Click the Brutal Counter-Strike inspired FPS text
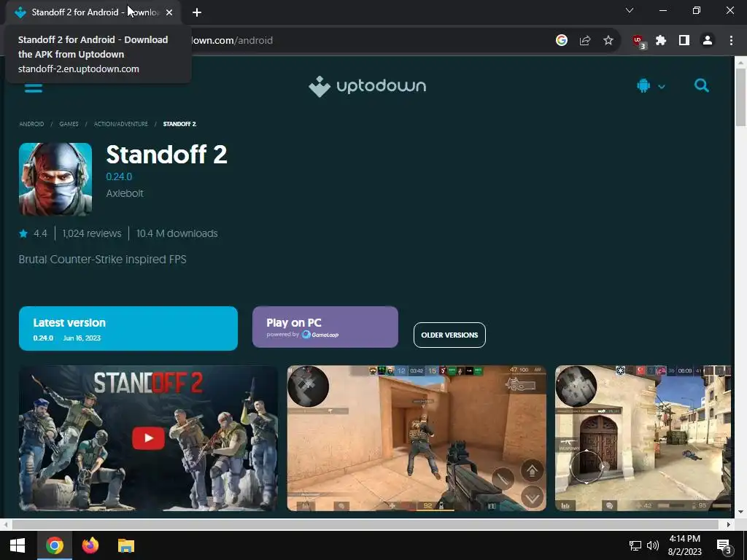This screenshot has width=747, height=560. [x=102, y=260]
